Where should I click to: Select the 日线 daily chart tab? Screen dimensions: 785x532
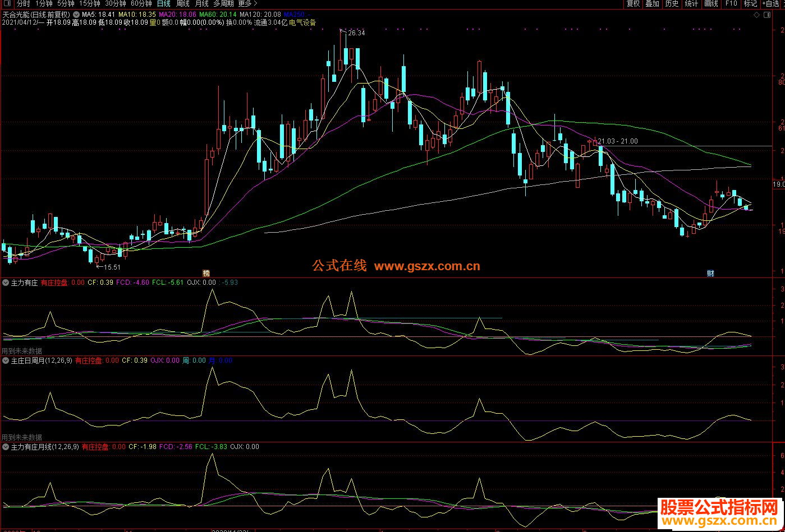point(163,3)
